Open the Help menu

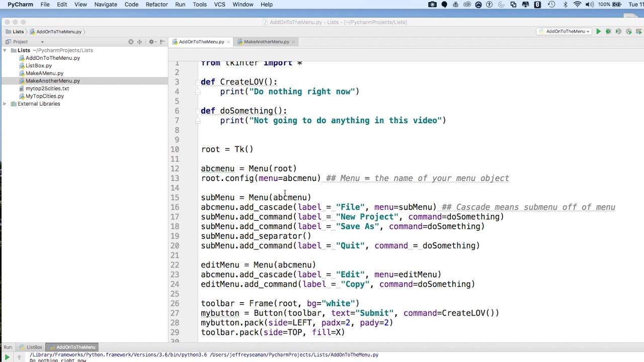pos(267,5)
